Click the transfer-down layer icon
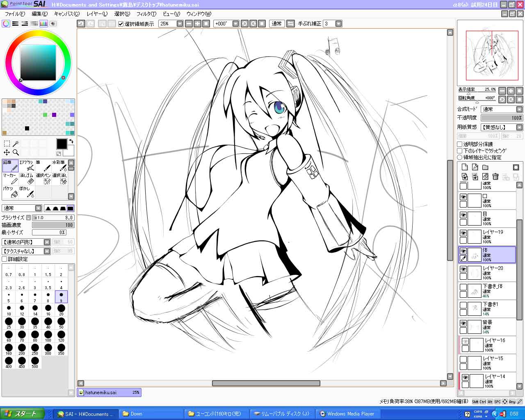 pyautogui.click(x=465, y=176)
